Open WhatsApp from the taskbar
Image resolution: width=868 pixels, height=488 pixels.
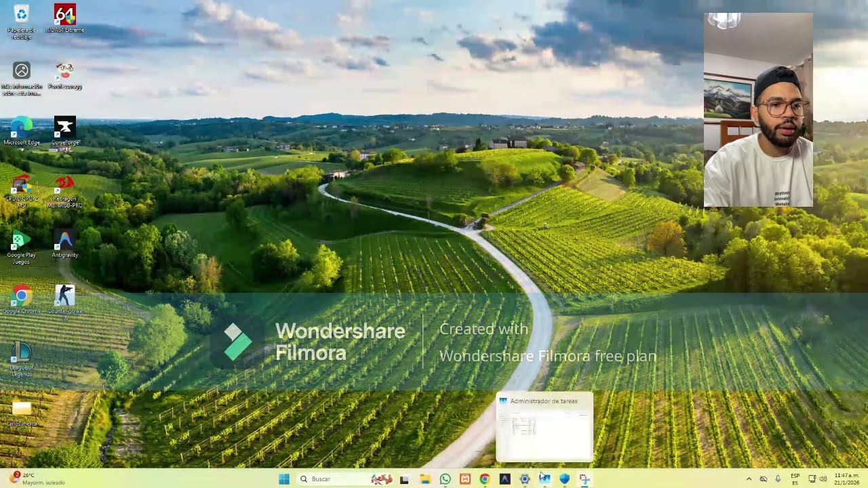(x=445, y=479)
